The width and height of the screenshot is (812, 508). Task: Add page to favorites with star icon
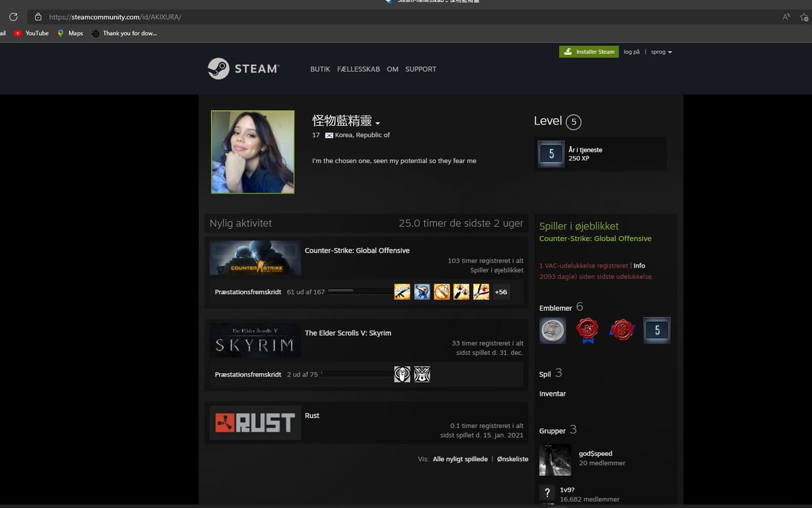point(804,16)
